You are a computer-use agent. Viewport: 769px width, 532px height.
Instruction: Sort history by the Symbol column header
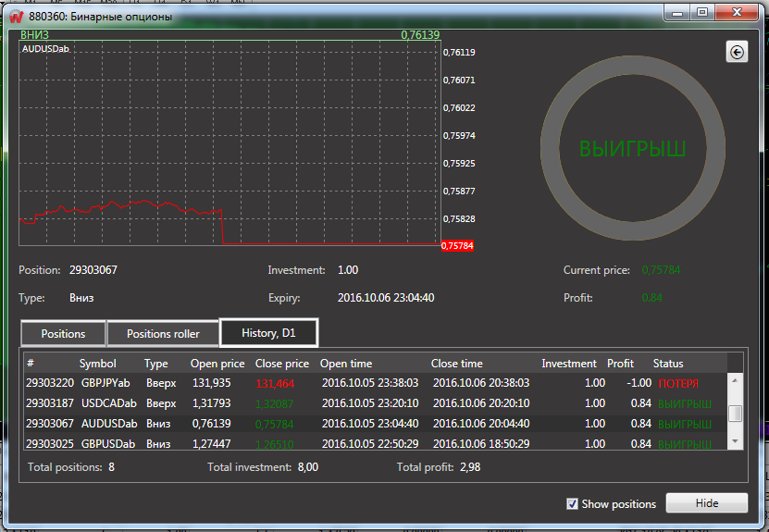pos(98,364)
